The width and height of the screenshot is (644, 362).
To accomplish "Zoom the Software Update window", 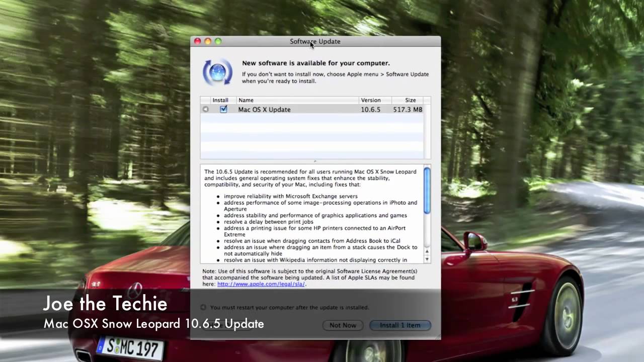I will point(218,41).
